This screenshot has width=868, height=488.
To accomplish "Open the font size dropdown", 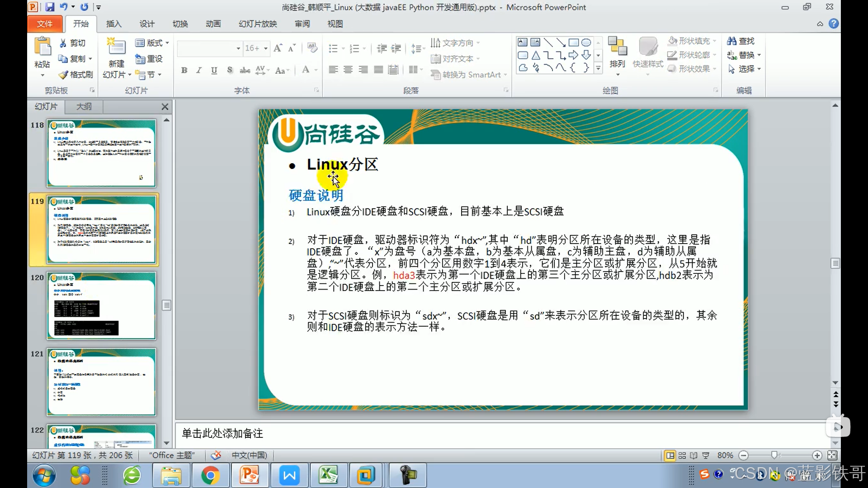I will pos(266,48).
